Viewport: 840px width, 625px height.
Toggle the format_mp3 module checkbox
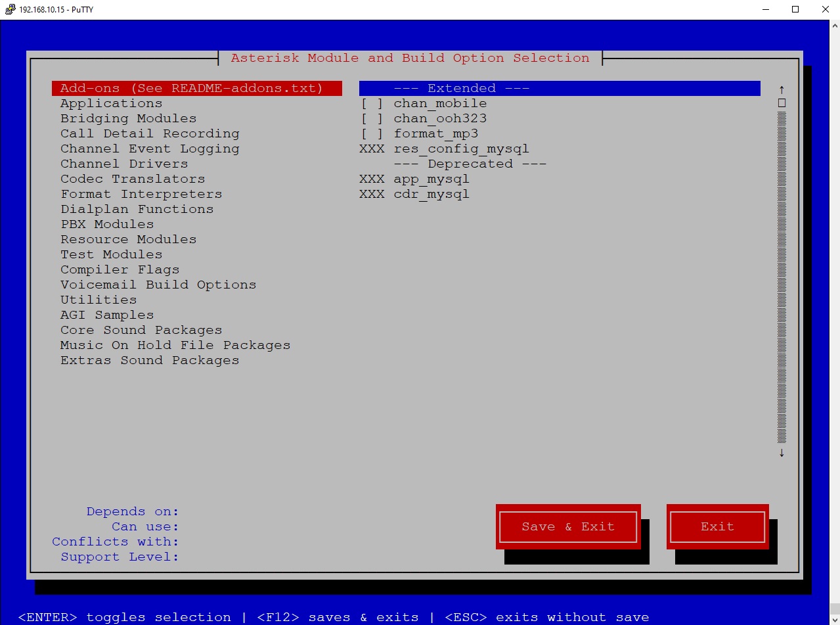[372, 133]
